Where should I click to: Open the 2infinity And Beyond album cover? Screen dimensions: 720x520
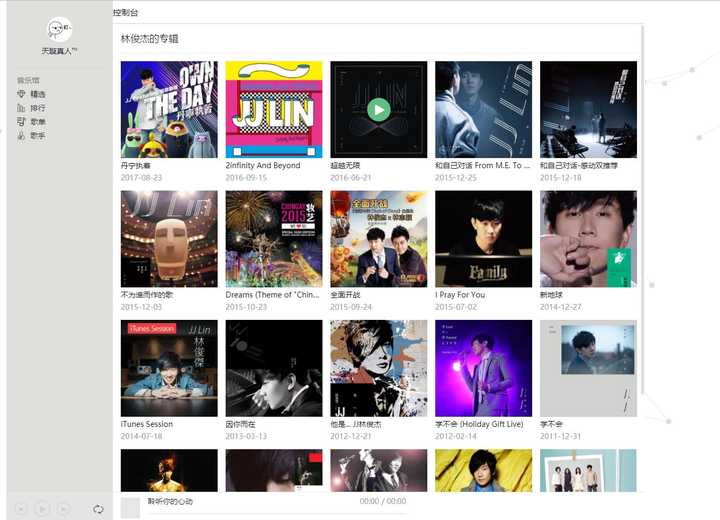(x=274, y=110)
